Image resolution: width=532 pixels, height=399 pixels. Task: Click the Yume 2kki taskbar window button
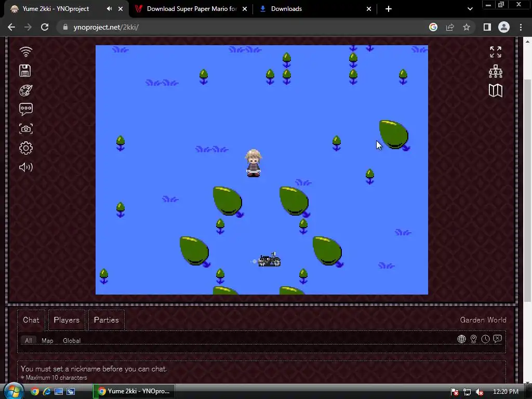134,391
